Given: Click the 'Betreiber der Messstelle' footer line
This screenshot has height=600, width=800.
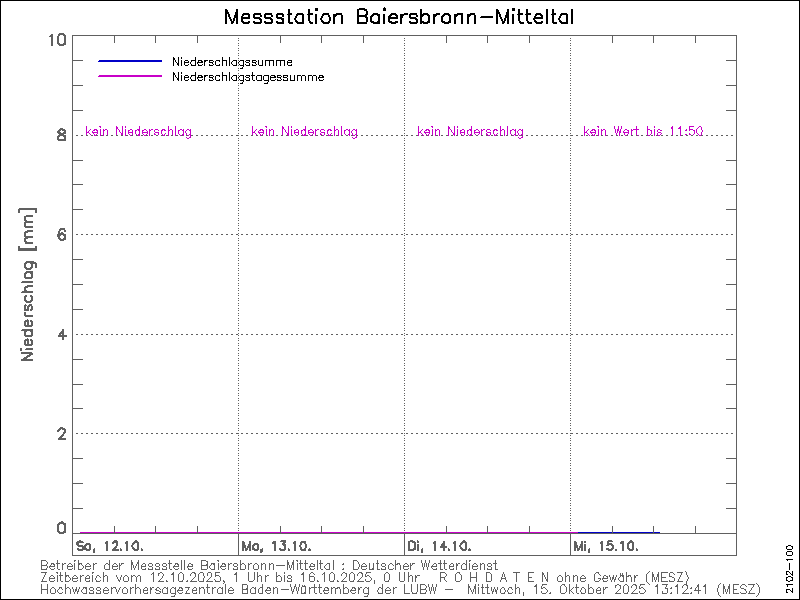Looking at the screenshot, I should tap(269, 566).
